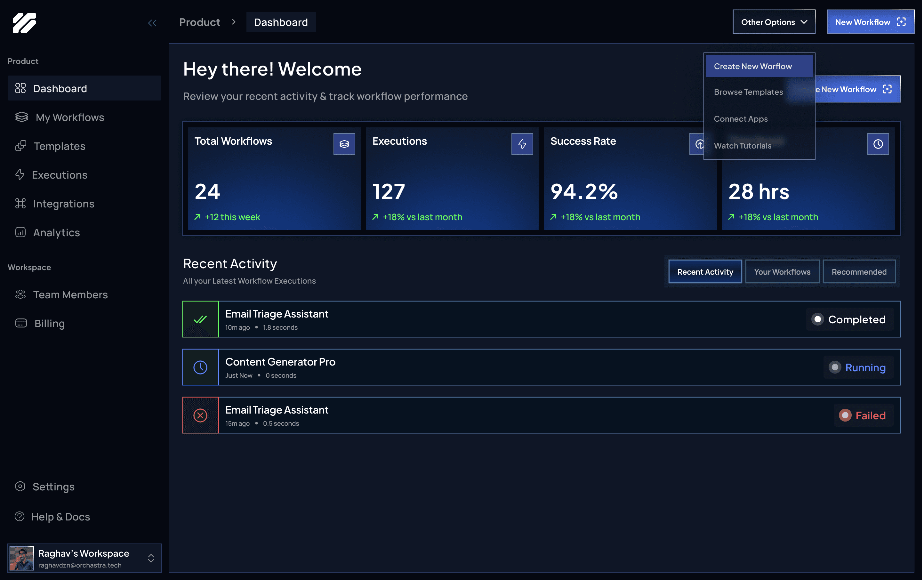Click the workspace profile avatar thumbnail
The image size is (924, 580).
22,558
